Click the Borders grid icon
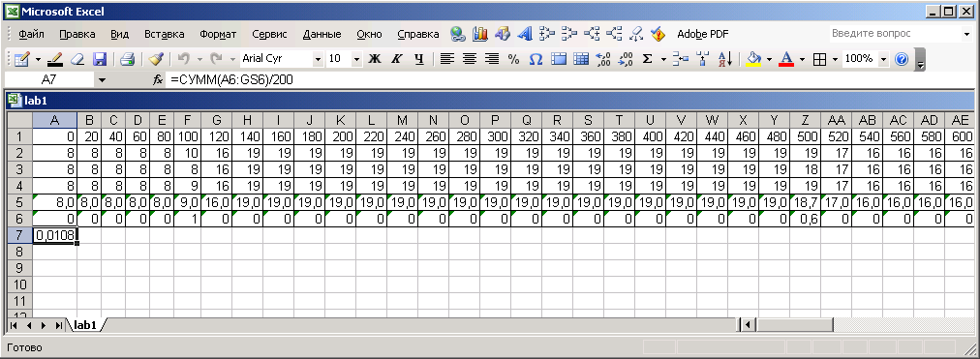 coord(819,59)
